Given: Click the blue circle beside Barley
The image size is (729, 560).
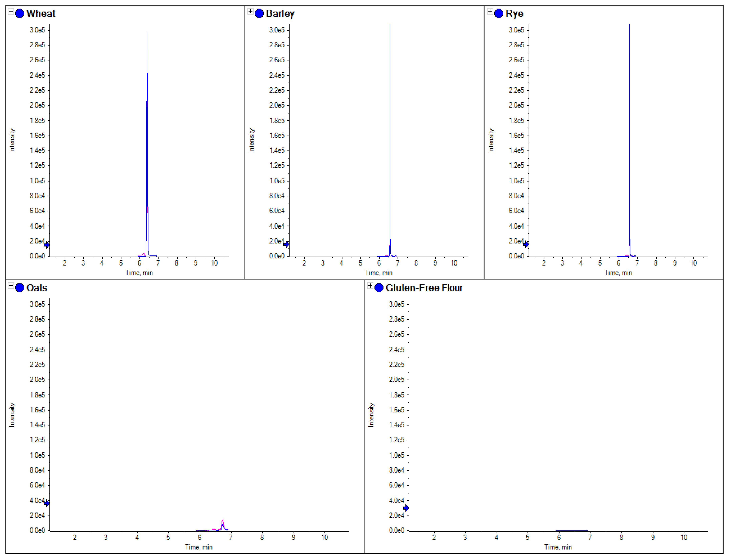Looking at the screenshot, I should pos(259,14).
